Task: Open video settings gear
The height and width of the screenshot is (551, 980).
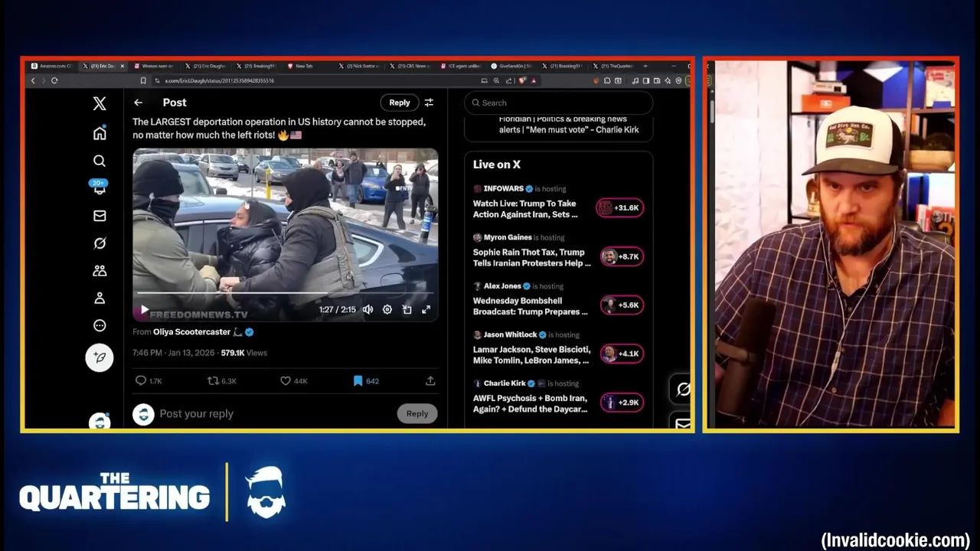Action: (x=387, y=309)
